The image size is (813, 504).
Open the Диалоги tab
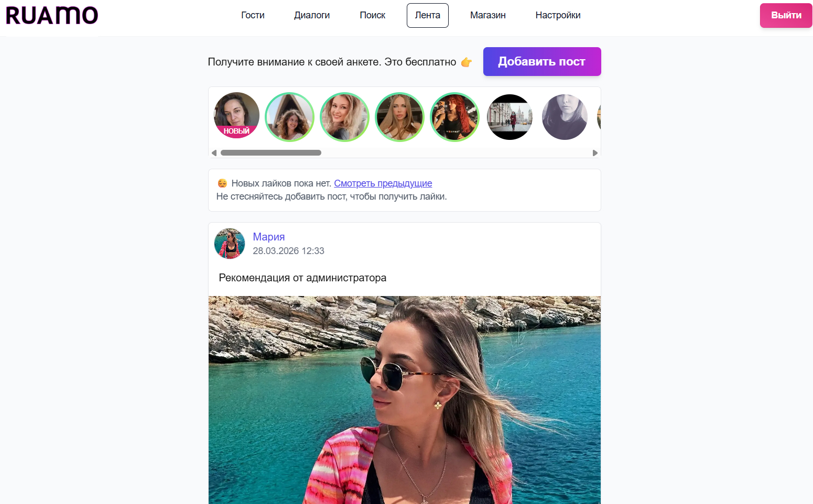coord(312,15)
